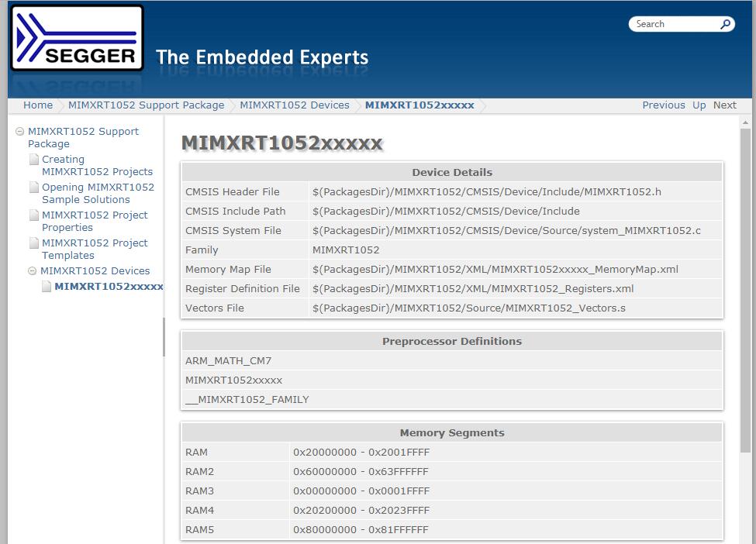
Task: Select MIMXRT1052 Devices in sidebar tree
Action: [95, 270]
